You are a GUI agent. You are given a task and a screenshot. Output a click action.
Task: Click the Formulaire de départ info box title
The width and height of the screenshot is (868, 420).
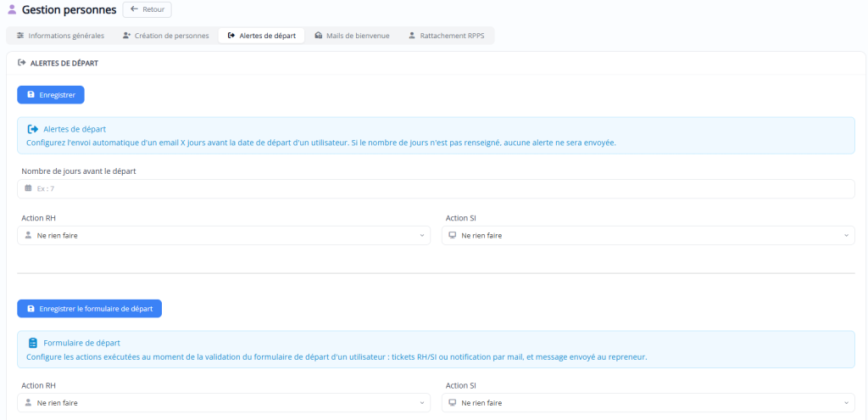[82, 343]
